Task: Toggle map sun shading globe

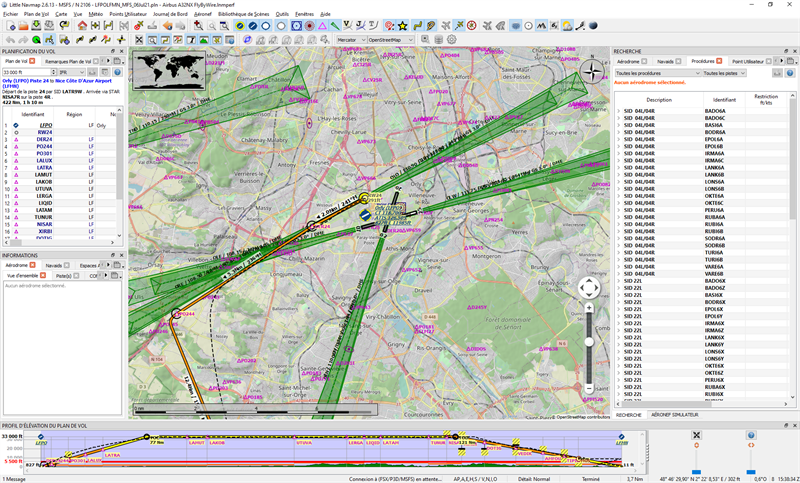Action: [593, 26]
